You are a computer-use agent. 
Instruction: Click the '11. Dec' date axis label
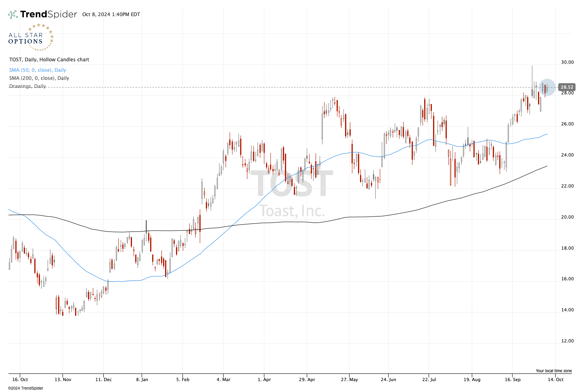[104, 379]
